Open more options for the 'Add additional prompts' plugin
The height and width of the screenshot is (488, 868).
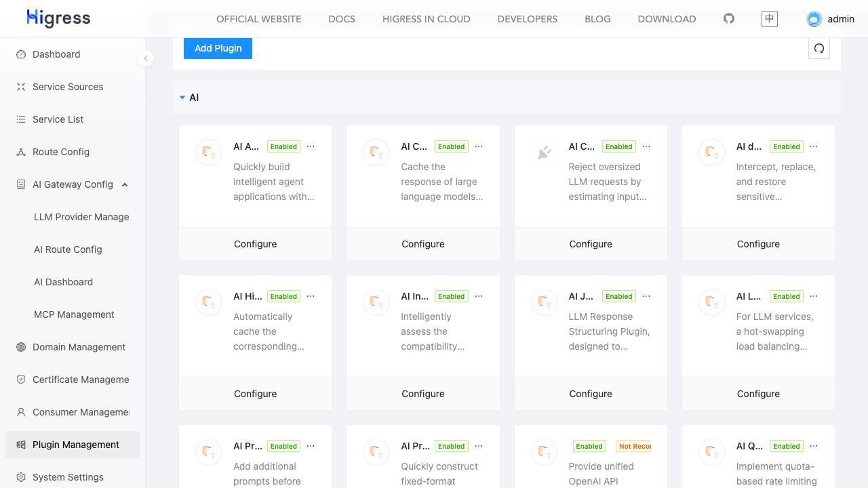[x=311, y=446]
